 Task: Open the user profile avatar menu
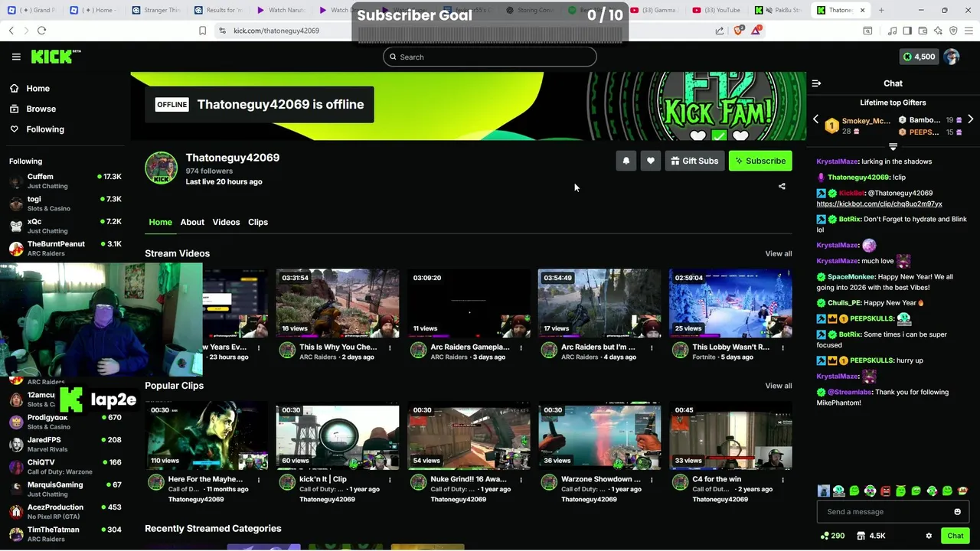952,57
